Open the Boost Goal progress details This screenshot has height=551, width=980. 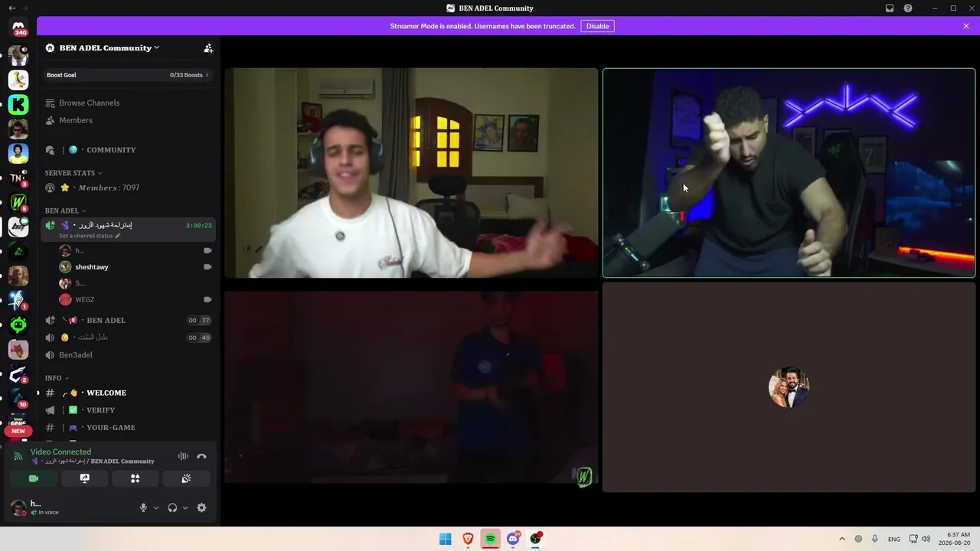pyautogui.click(x=128, y=75)
